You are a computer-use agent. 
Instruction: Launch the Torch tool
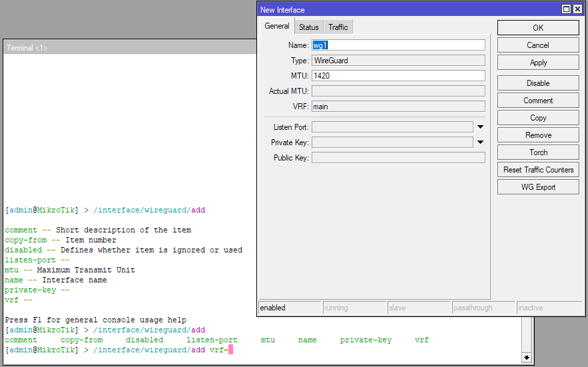(x=537, y=153)
